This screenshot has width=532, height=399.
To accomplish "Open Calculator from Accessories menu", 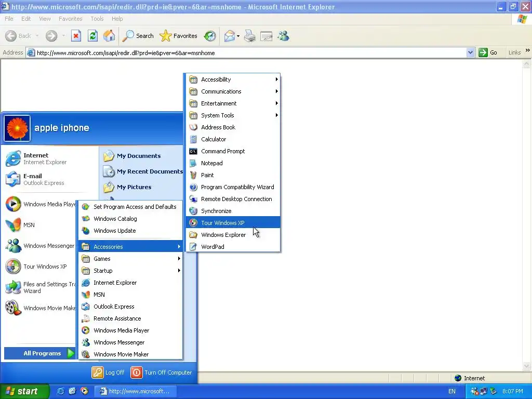I will [233, 139].
